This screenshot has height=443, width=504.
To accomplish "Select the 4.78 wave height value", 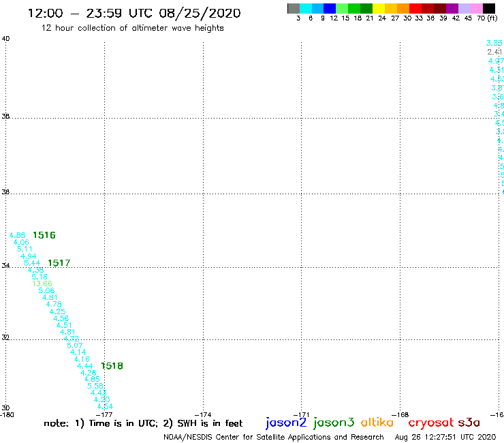I will pos(54,304).
